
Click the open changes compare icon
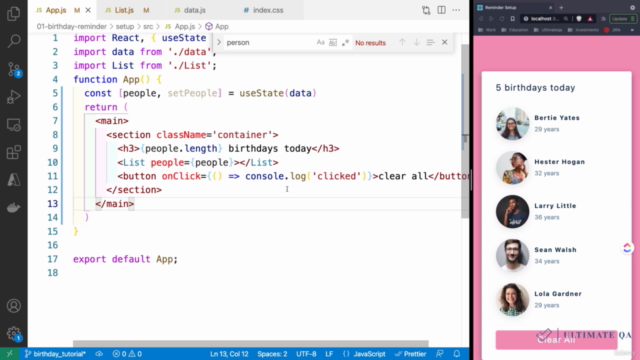[x=426, y=10]
